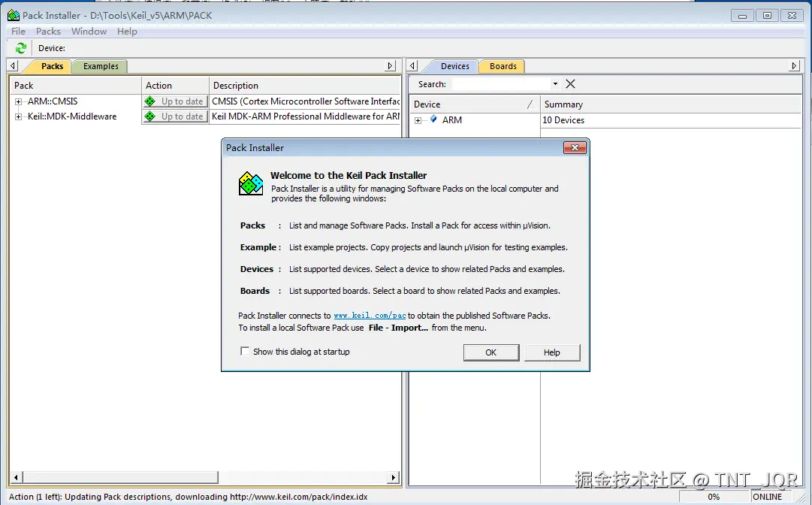Close the welcome dialog with red X
This screenshot has width=812, height=505.
575,147
